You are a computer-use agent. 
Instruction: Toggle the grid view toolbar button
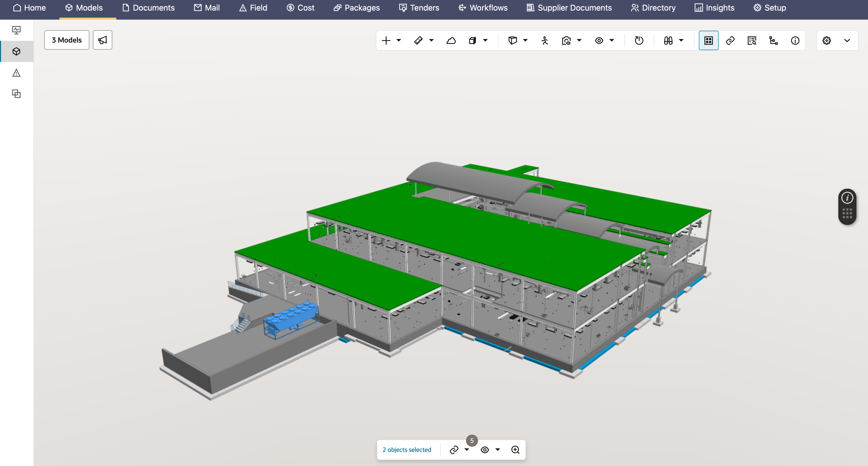(x=709, y=41)
